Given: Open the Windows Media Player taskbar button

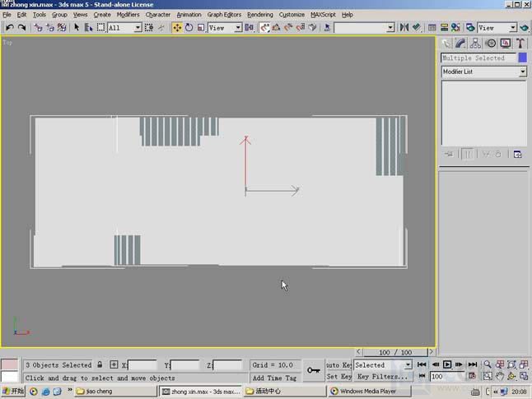Looking at the screenshot, I should pyautogui.click(x=369, y=392).
